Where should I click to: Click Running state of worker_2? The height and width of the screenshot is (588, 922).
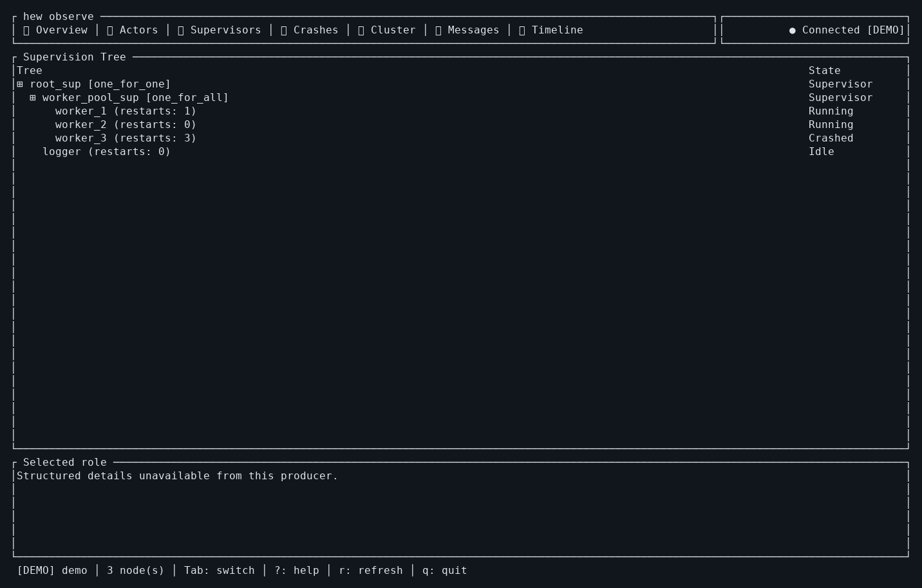point(831,125)
